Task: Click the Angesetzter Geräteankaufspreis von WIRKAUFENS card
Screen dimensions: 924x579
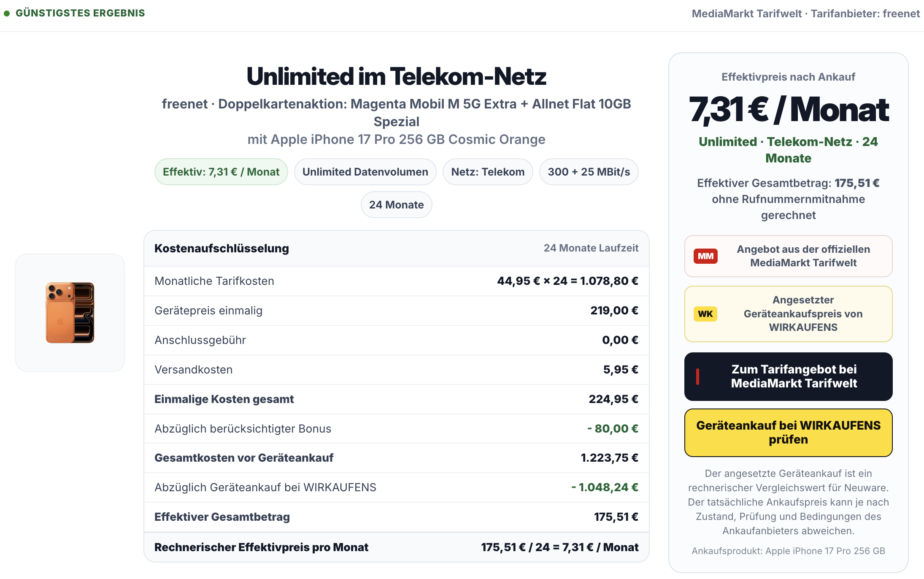Action: click(x=788, y=314)
